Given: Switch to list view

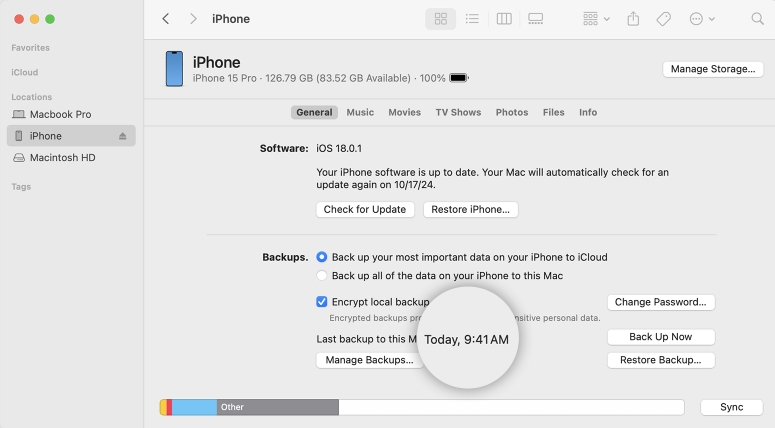Looking at the screenshot, I should [x=472, y=19].
